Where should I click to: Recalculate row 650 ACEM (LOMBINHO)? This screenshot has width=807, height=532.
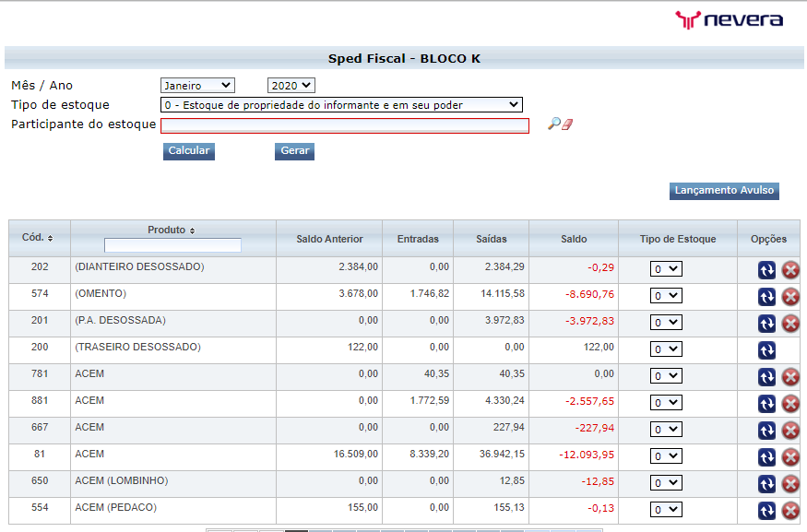click(x=766, y=484)
